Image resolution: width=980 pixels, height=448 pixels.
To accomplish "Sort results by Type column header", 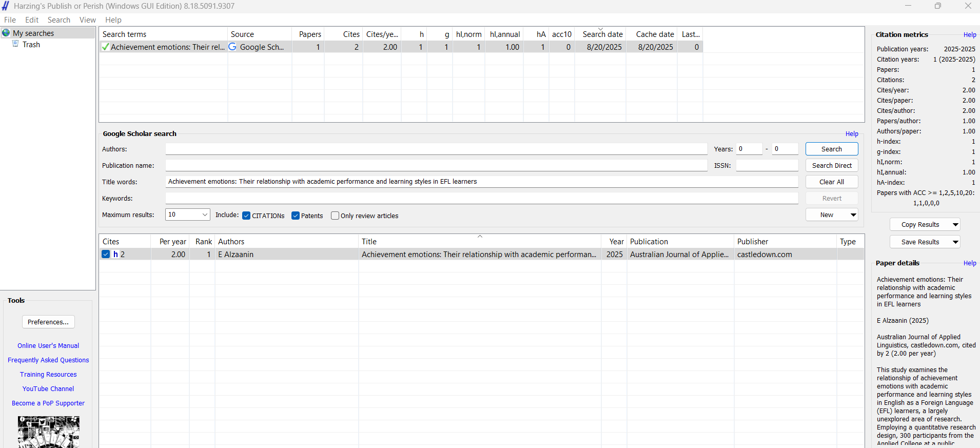I will (850, 241).
